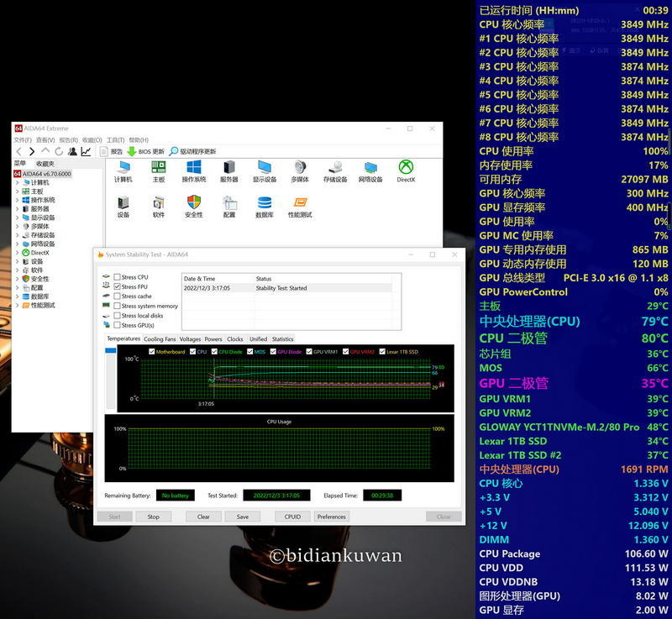Enable the Stress CPU checkbox
This screenshot has height=619, width=672.
(x=118, y=277)
